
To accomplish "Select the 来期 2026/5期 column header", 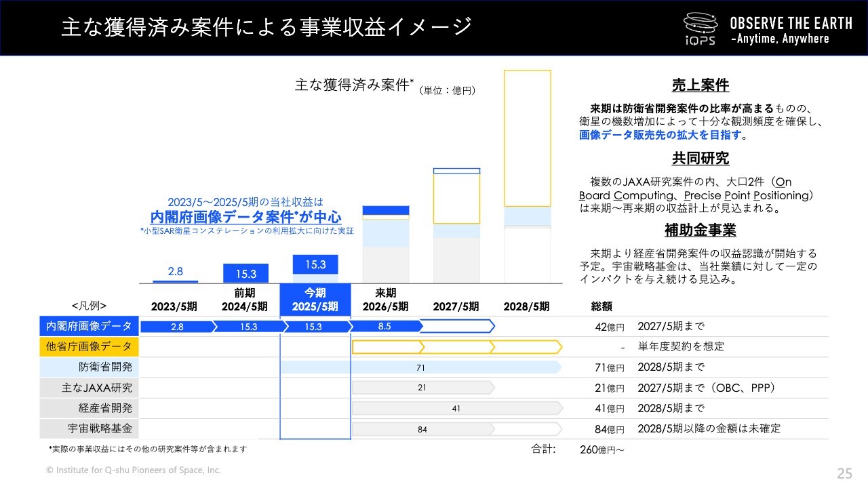I will pyautogui.click(x=385, y=300).
